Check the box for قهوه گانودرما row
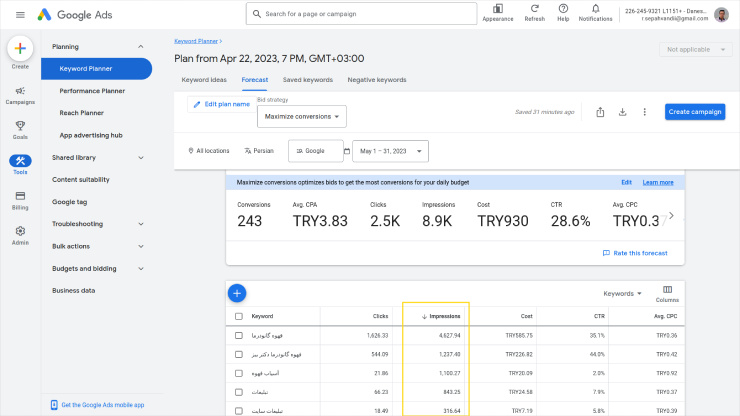Image resolution: width=740 pixels, height=416 pixels. pyautogui.click(x=239, y=335)
